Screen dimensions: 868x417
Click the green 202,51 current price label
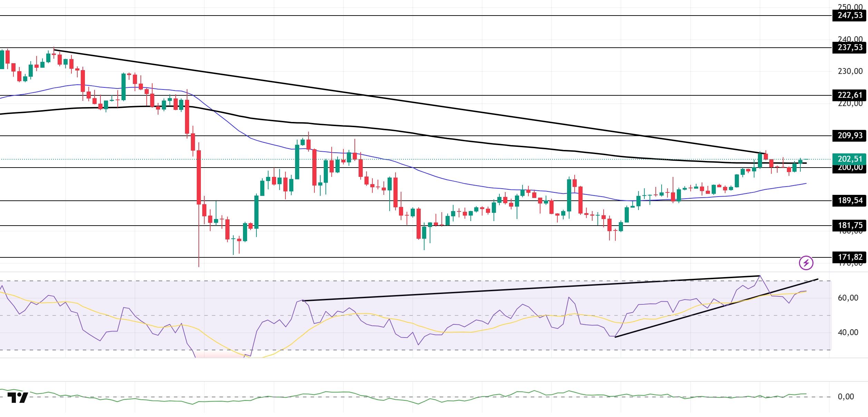(x=849, y=159)
